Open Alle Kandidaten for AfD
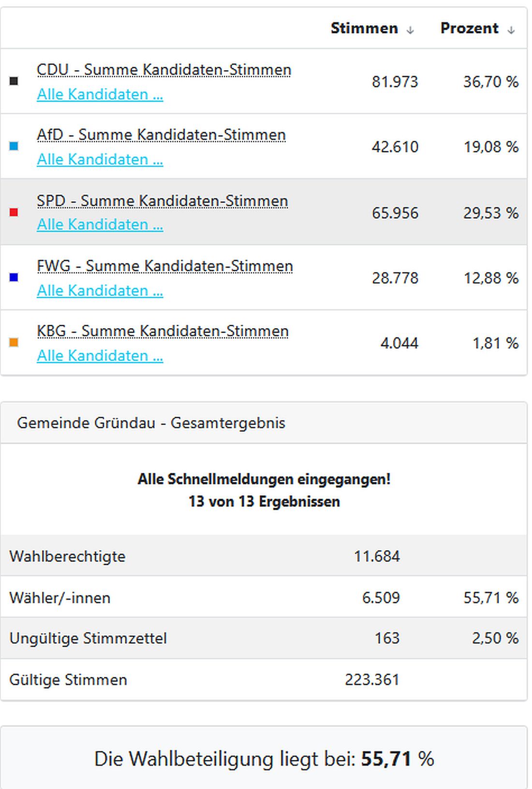Screen dimensions: 532x789 click(x=100, y=160)
